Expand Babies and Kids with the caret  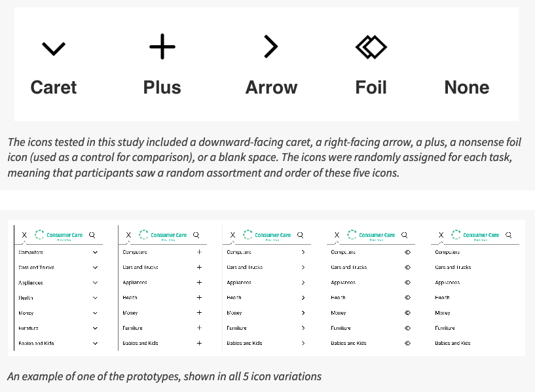(x=95, y=343)
